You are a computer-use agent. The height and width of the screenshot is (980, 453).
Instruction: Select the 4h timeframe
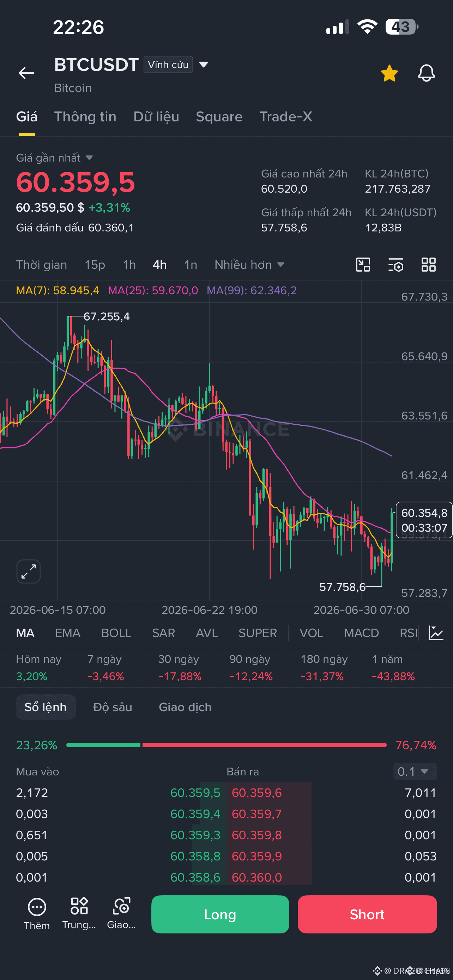point(160,265)
